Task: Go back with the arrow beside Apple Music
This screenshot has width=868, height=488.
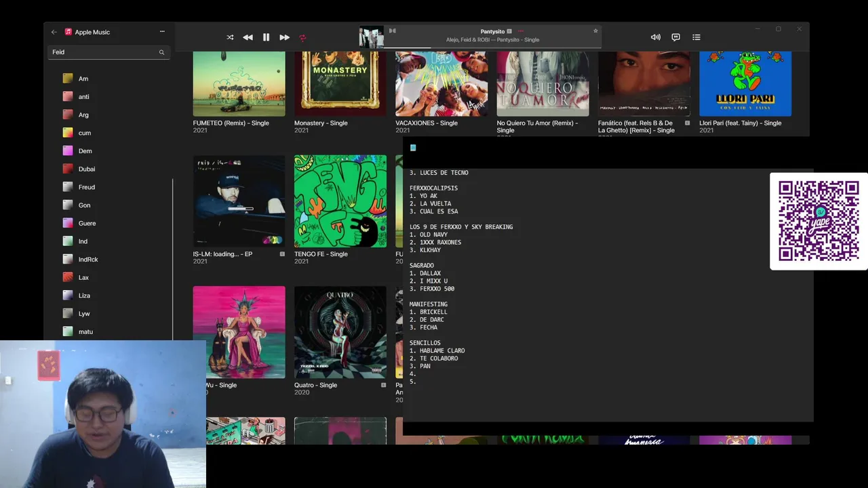Action: coord(54,32)
